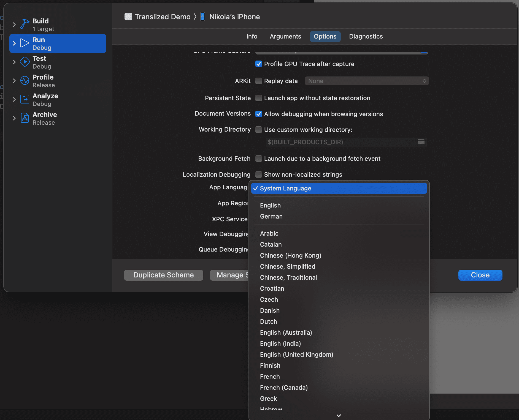Pick Arabic from the language list
This screenshot has width=519, height=420.
(x=339, y=233)
